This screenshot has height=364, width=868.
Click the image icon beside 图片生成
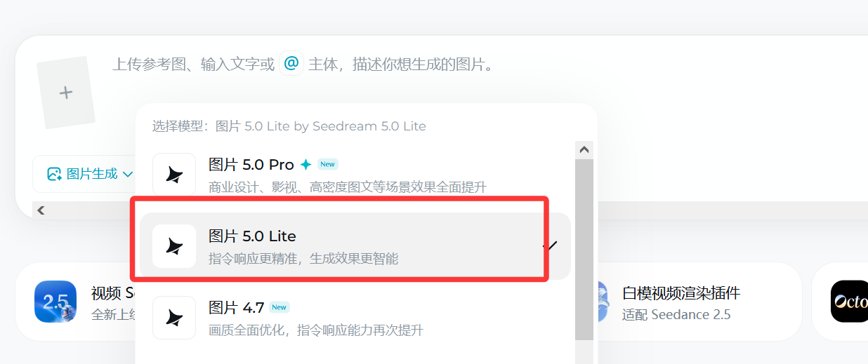tap(54, 174)
